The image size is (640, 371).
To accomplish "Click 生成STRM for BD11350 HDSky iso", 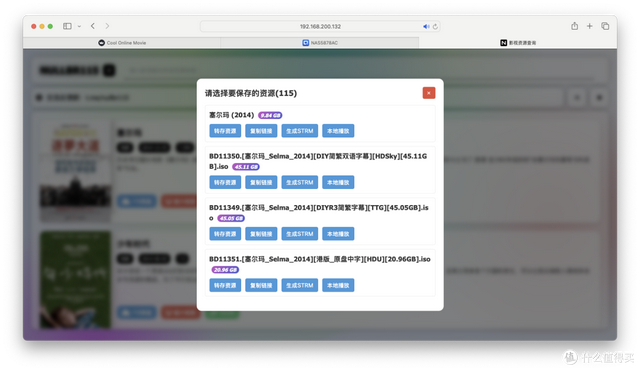I will pyautogui.click(x=300, y=182).
